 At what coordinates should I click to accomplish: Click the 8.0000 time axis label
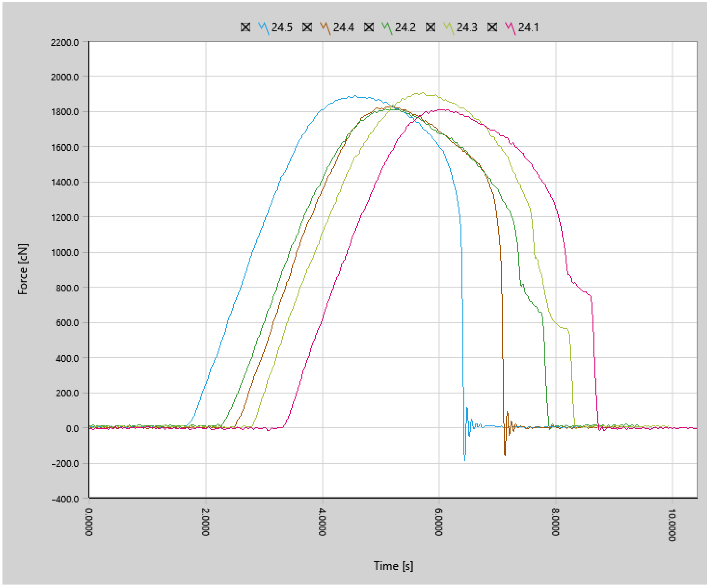tap(555, 522)
